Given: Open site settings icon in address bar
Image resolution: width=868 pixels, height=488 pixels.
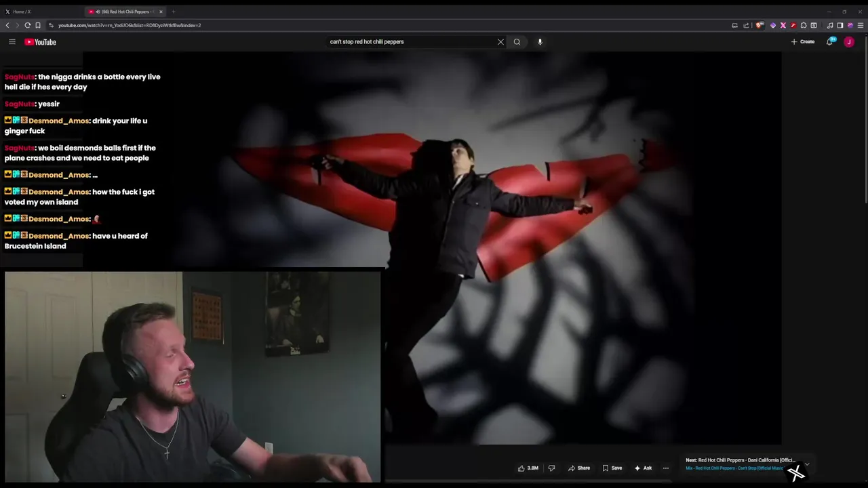Looking at the screenshot, I should (52, 25).
